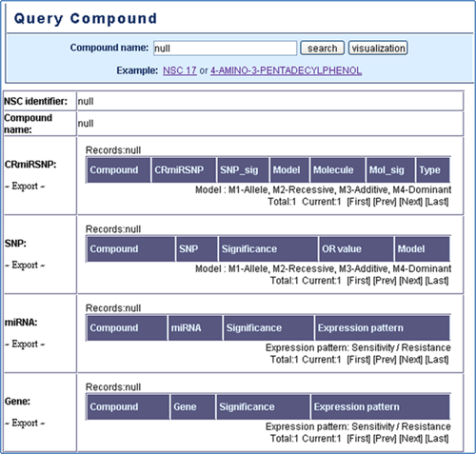Go to [First] page in SNP table
The width and height of the screenshot is (476, 454).
(359, 281)
